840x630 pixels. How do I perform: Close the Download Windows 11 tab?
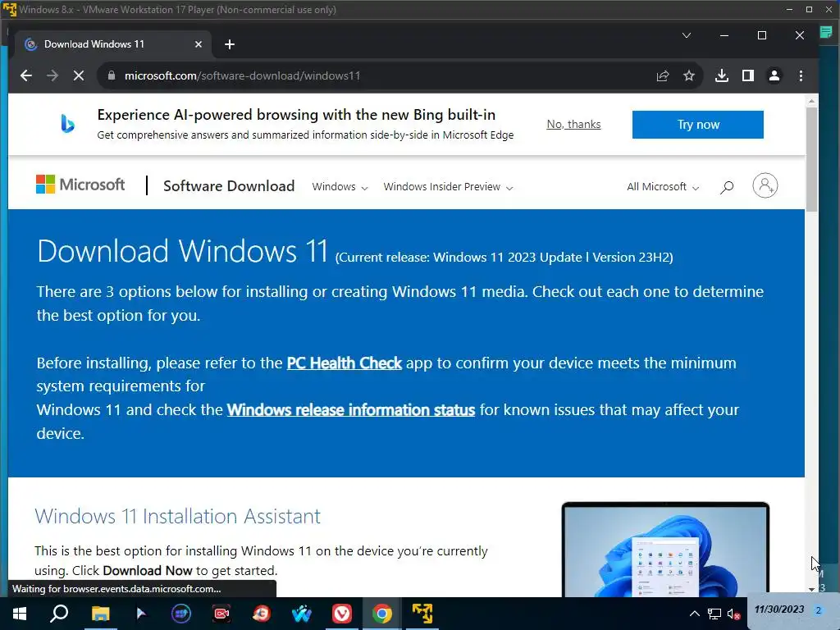pos(199,44)
